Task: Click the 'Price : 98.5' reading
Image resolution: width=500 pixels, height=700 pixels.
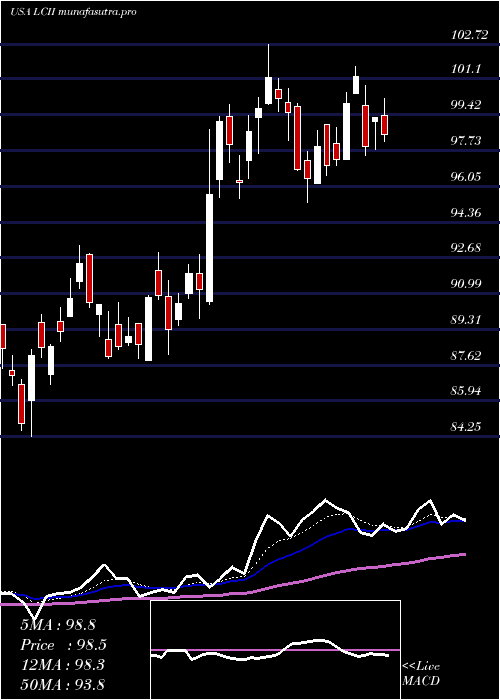Action: pos(64,645)
